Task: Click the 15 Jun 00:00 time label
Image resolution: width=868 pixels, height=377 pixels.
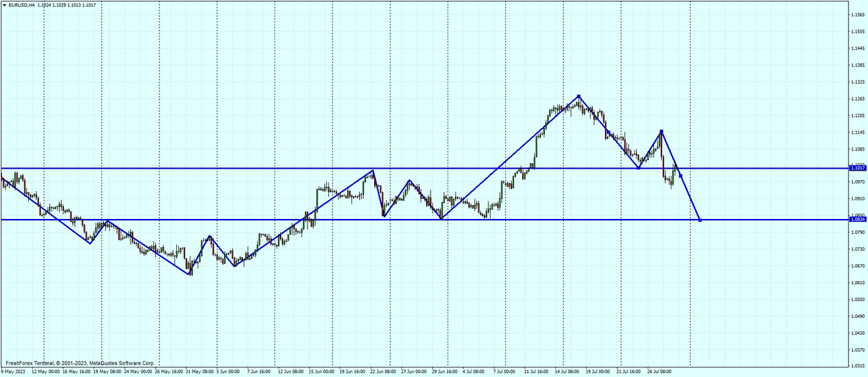Action: point(322,372)
